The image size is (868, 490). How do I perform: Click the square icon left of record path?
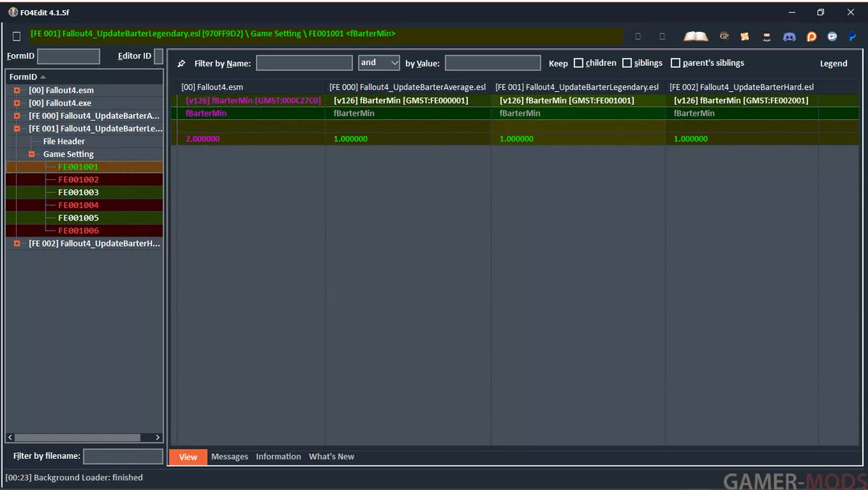tap(17, 36)
